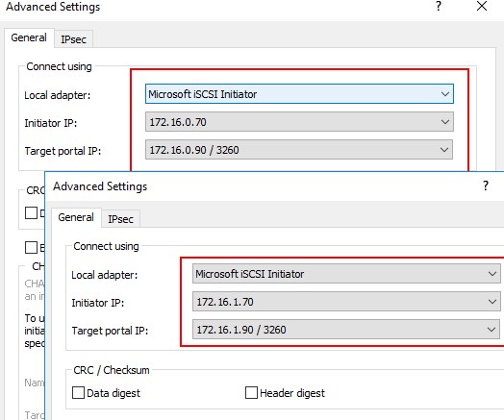The image size is (504, 420).
Task: Click Target portal IP label in front window
Action: (x=110, y=331)
